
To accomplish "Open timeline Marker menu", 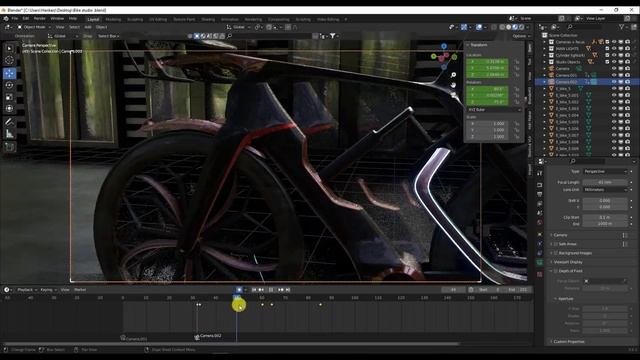I will point(80,290).
